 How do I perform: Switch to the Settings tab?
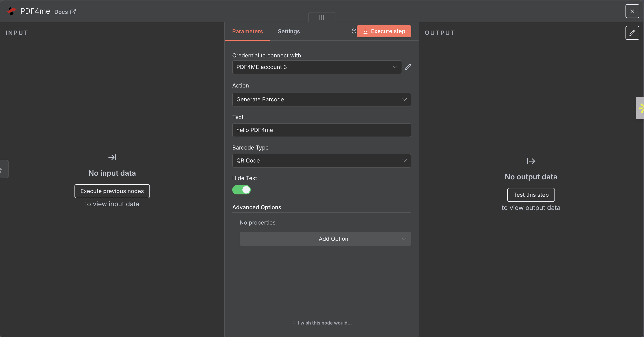coord(289,31)
